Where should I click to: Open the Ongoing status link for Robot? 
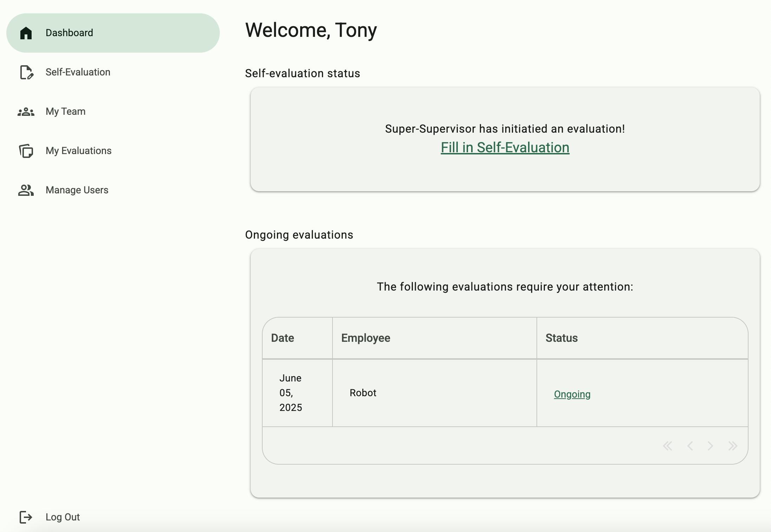coord(572,394)
